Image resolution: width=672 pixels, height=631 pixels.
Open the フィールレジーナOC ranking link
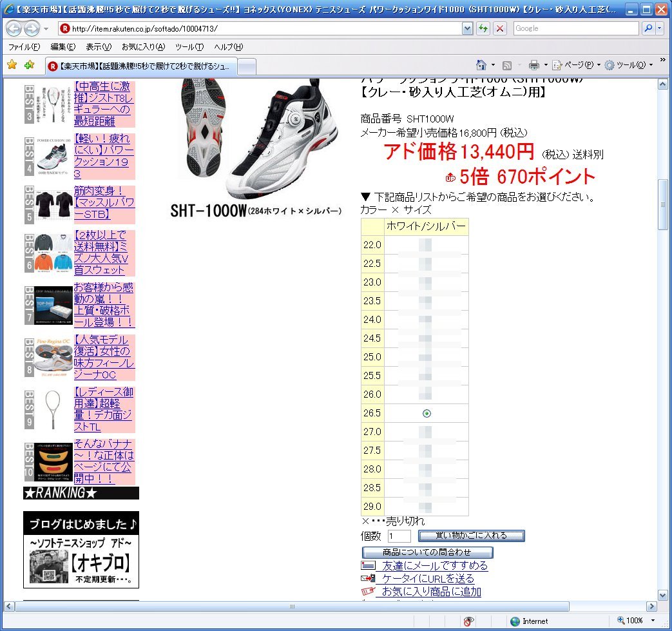103,357
